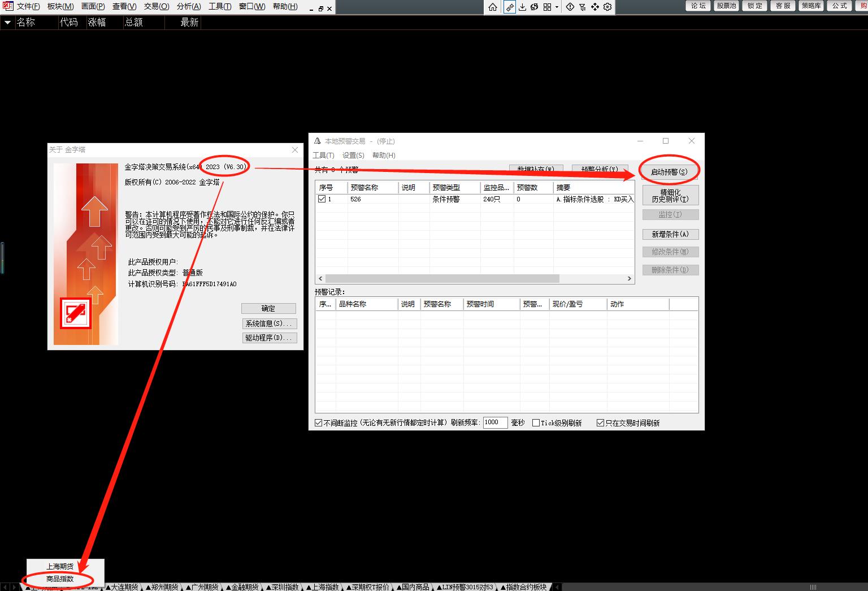
Task: Click the 新增条件(A) button
Action: coord(670,234)
